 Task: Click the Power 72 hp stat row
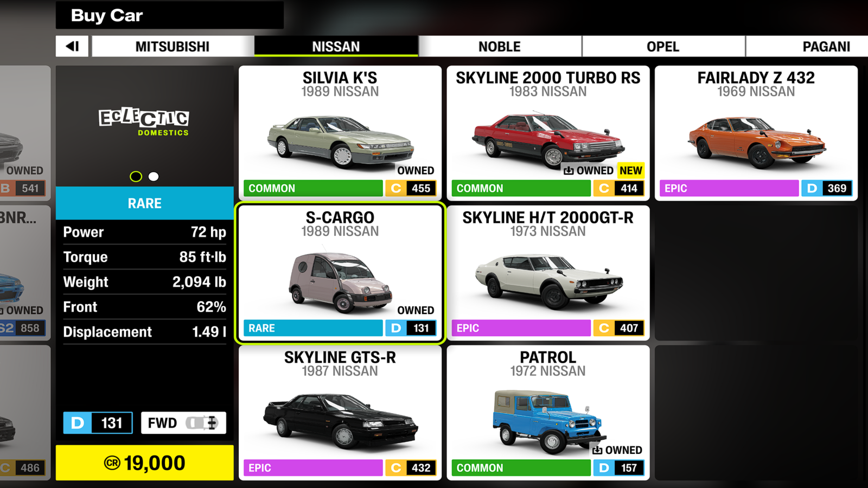point(144,232)
